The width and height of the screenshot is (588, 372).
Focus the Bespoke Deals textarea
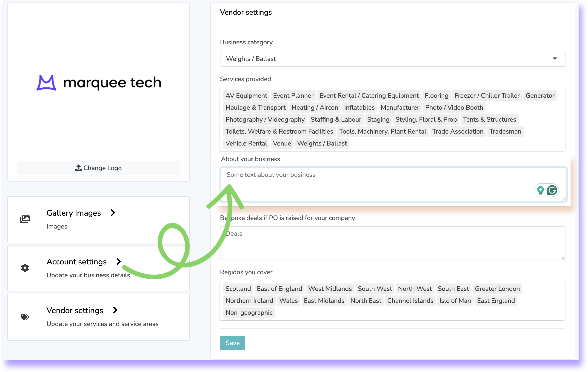(392, 243)
